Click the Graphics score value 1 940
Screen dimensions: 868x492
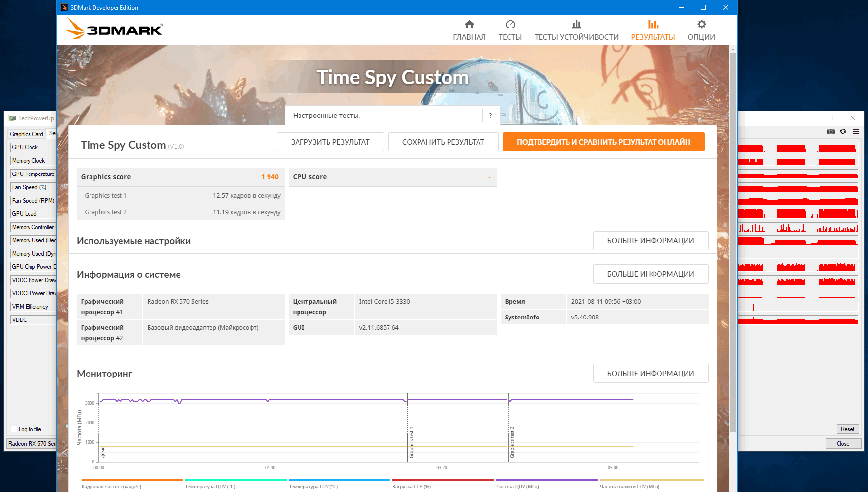[x=270, y=177]
